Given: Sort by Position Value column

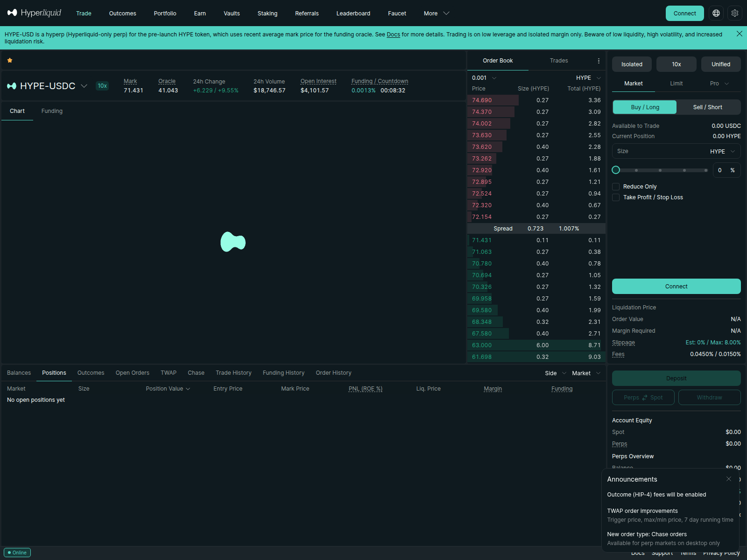Looking at the screenshot, I should click(168, 389).
